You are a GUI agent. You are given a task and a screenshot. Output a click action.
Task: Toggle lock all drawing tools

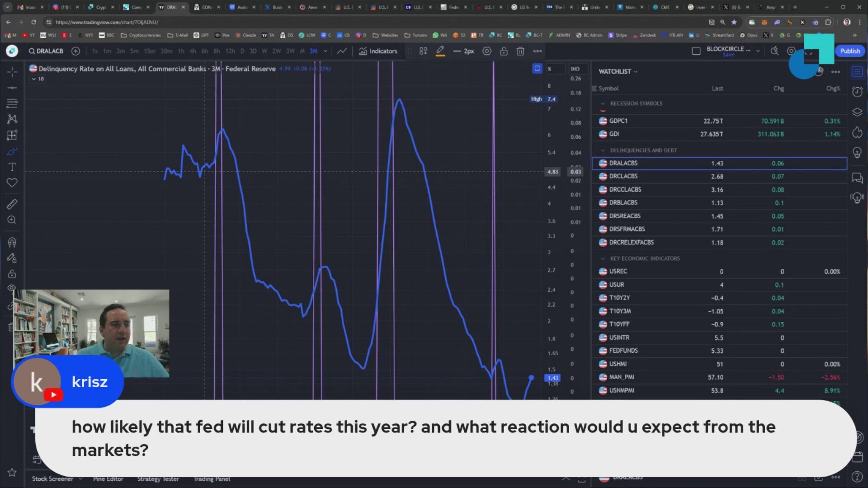pos(12,274)
